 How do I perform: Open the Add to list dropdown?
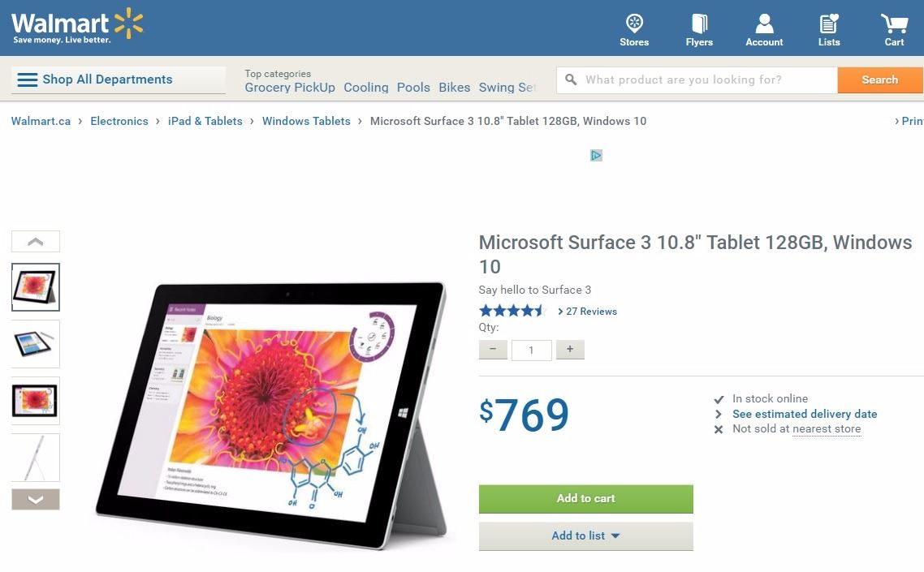(585, 535)
